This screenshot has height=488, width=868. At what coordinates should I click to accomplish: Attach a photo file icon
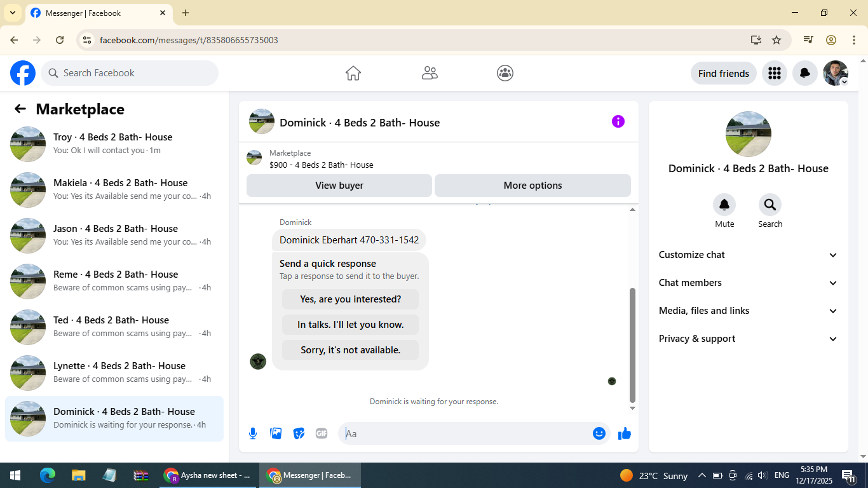(276, 433)
